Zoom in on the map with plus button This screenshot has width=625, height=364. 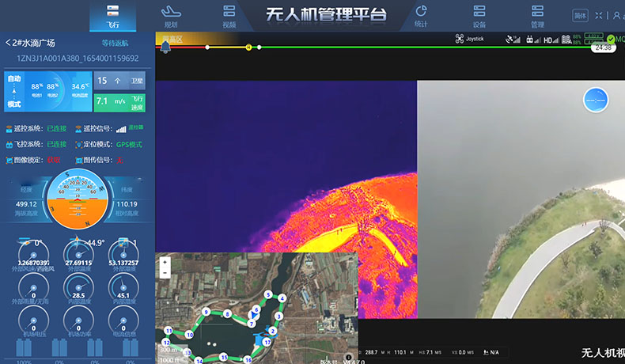(165, 262)
